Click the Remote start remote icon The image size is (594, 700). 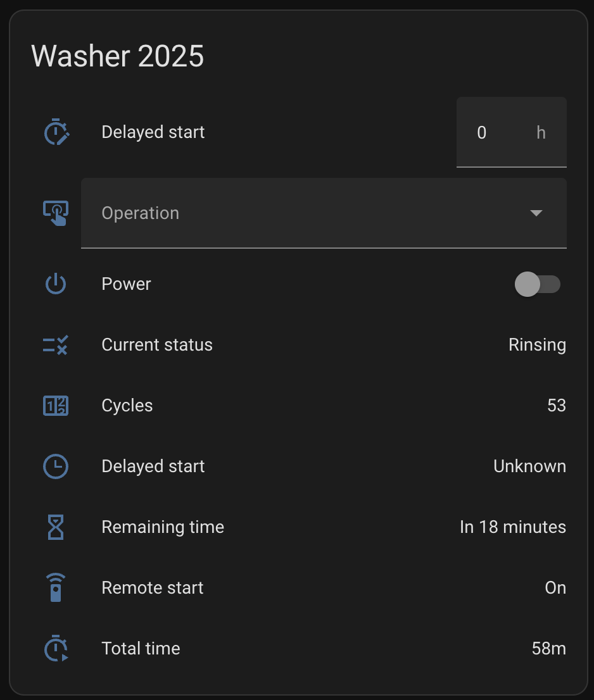click(x=56, y=588)
